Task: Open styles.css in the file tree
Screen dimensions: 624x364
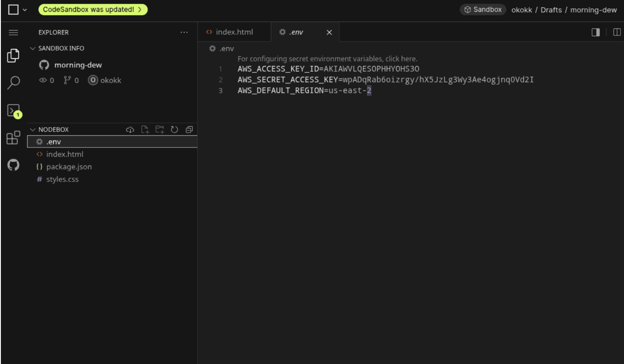Action: click(112, 179)
